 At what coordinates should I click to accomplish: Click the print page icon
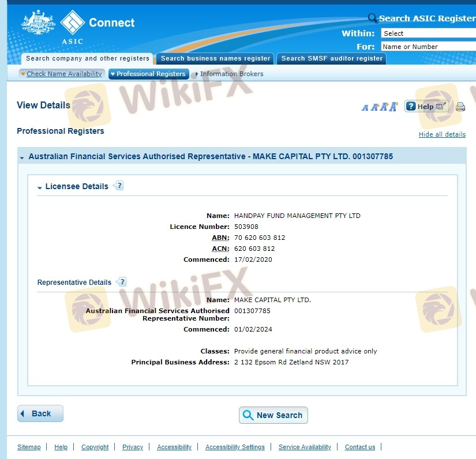point(460,107)
